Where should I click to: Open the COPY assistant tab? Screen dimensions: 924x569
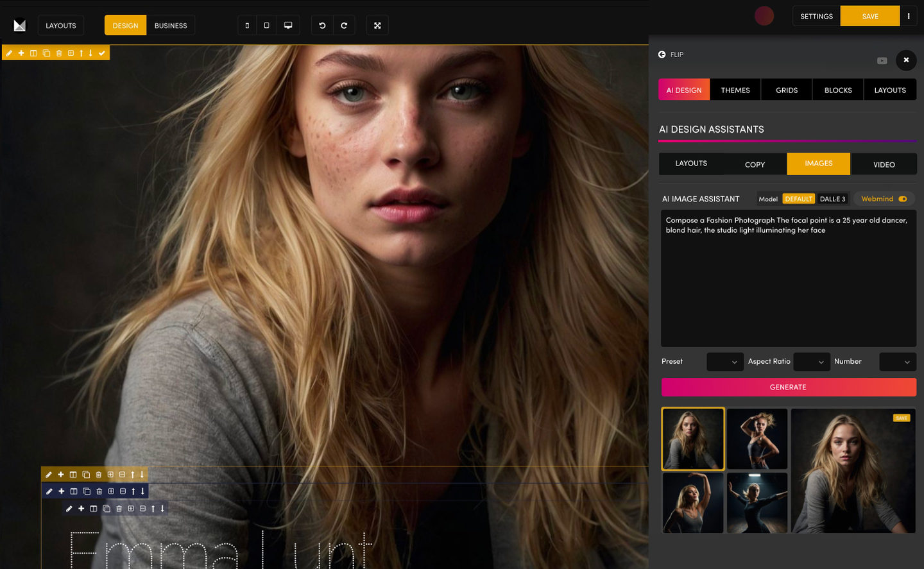755,164
